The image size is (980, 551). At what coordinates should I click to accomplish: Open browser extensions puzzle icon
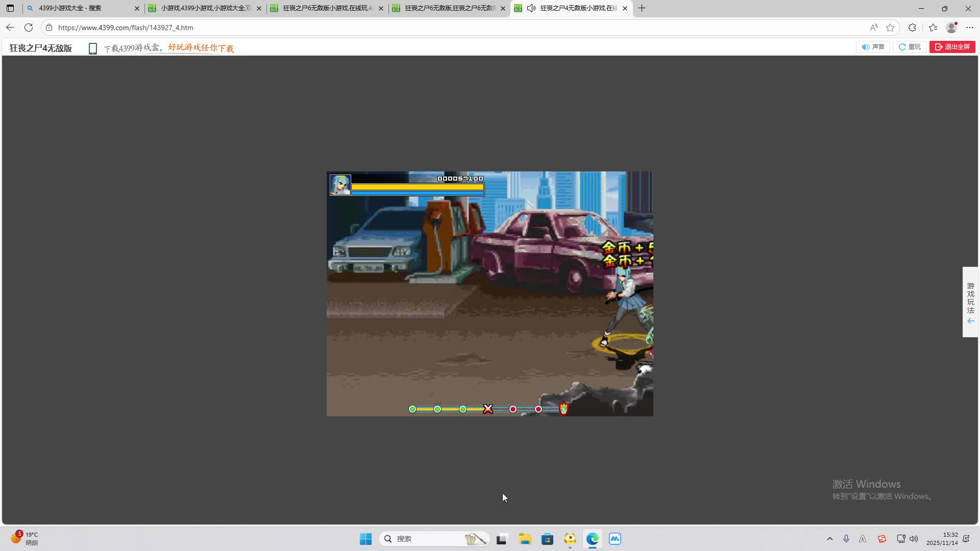click(x=912, y=28)
